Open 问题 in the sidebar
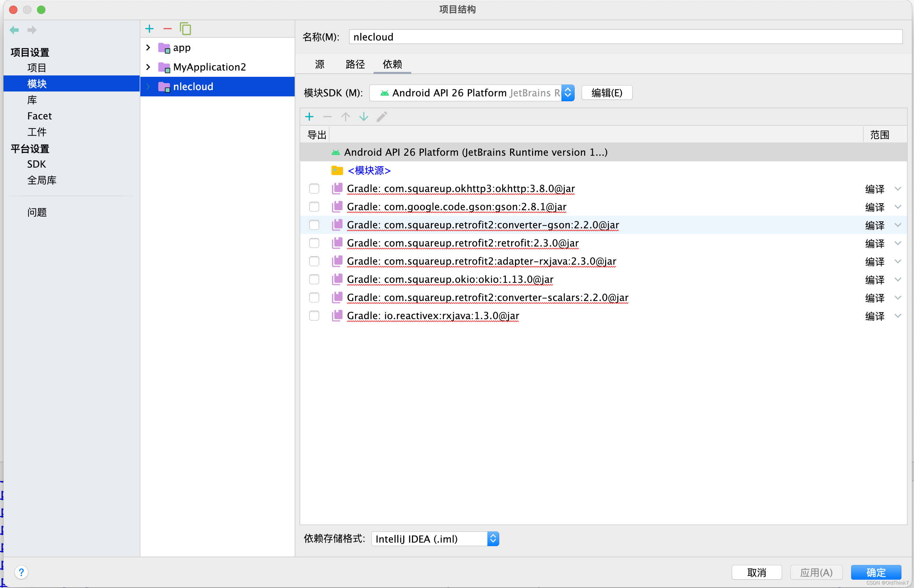The width and height of the screenshot is (914, 588). tap(37, 212)
